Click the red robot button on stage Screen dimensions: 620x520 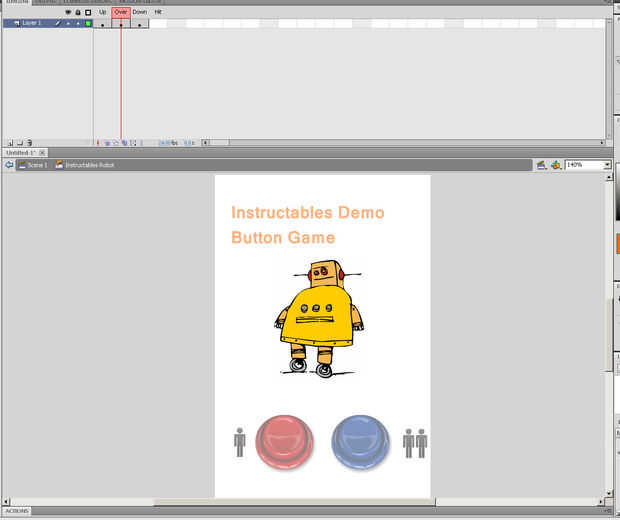pos(285,441)
